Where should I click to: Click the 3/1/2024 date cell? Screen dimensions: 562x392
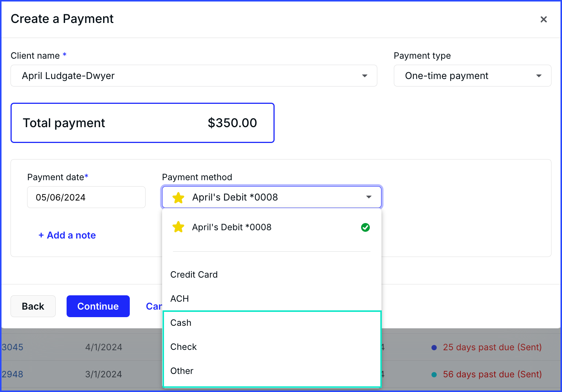coord(104,374)
